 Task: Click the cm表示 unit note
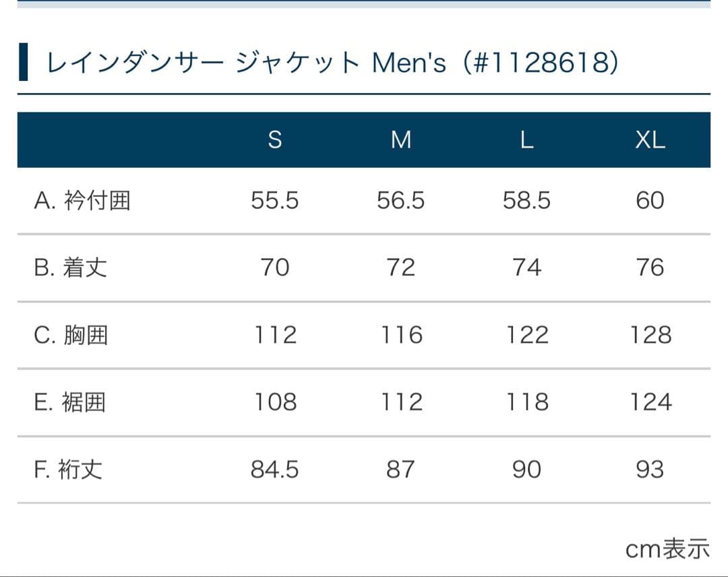pos(667,549)
